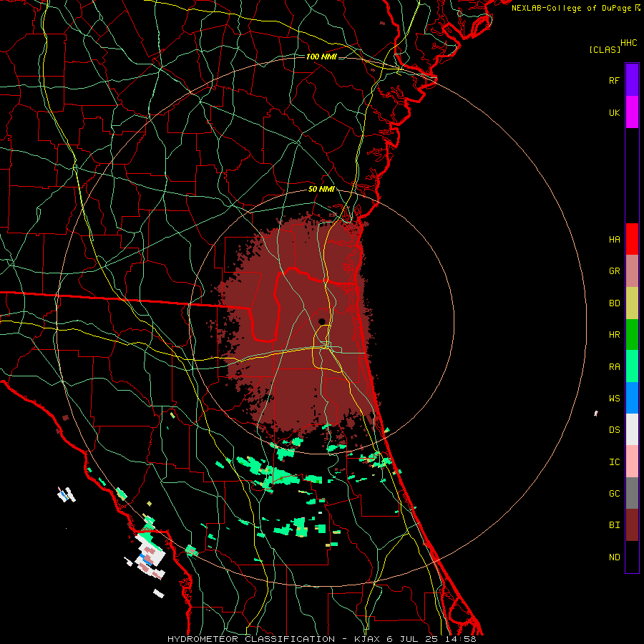Click the HA red legend color swatch
Image resolution: width=644 pixels, height=644 pixels.
coord(632,239)
